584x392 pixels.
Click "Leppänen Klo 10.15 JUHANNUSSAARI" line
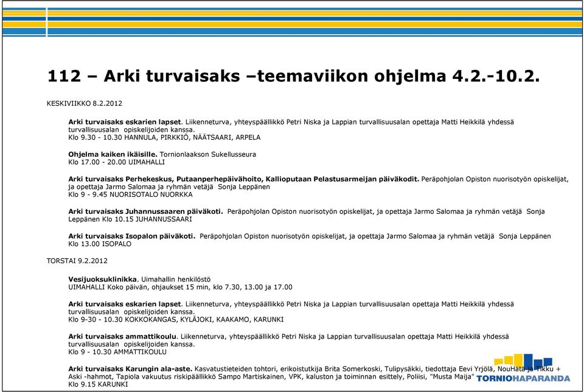coord(130,219)
